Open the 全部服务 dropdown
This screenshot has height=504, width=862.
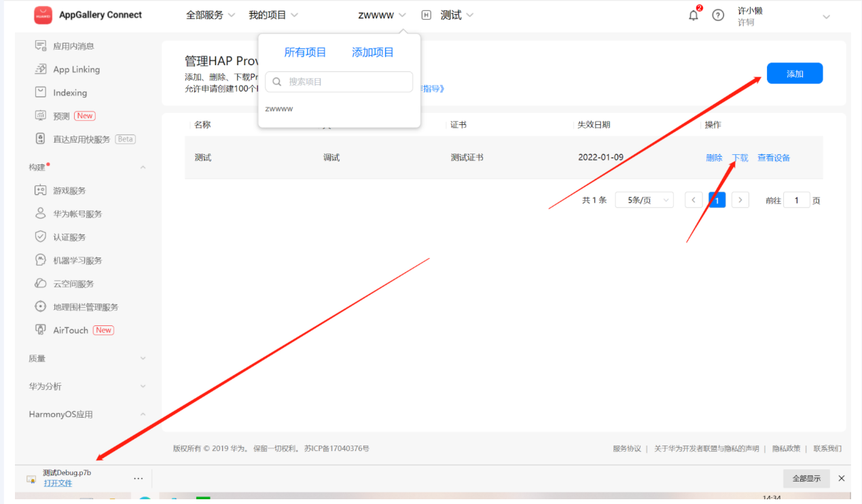coord(211,15)
